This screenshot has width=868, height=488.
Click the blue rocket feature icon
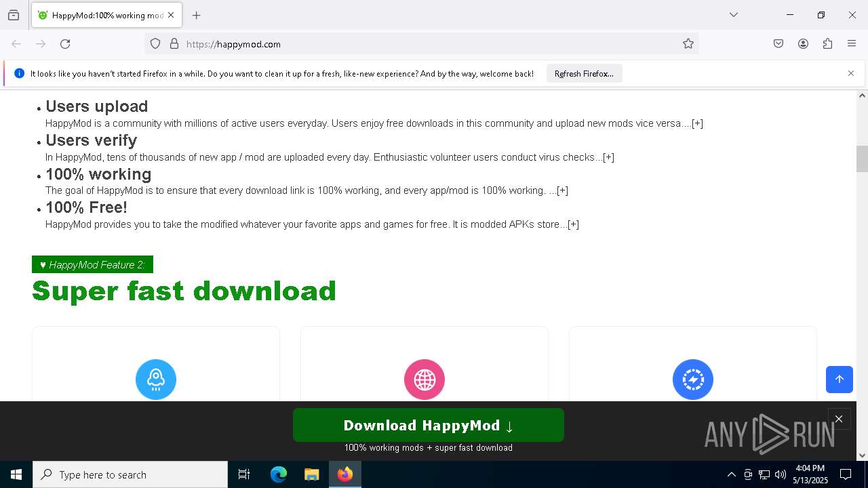pyautogui.click(x=156, y=380)
